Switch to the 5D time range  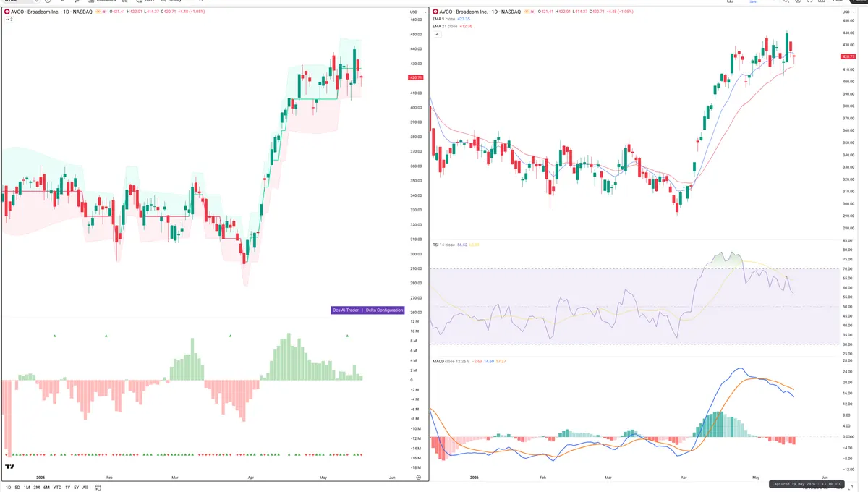17,488
